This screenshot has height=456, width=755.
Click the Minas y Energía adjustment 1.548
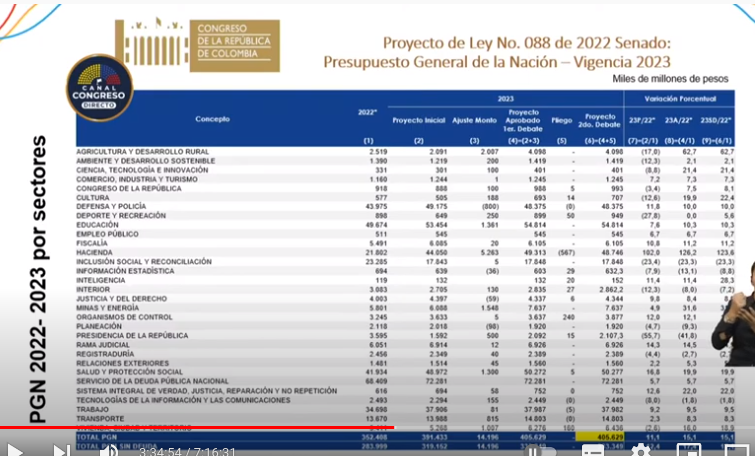point(489,308)
